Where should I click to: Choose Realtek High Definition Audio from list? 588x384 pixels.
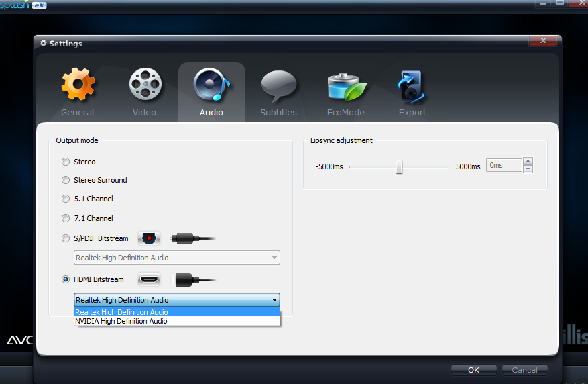[x=176, y=312]
